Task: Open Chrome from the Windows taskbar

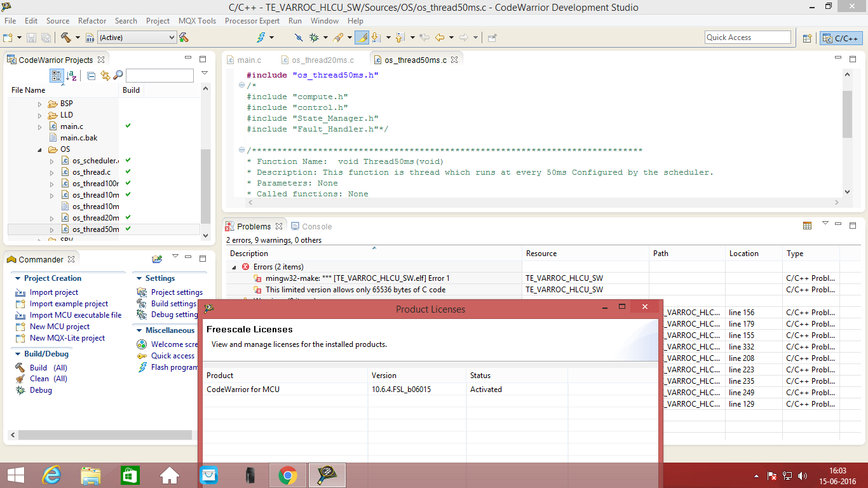Action: (x=288, y=475)
